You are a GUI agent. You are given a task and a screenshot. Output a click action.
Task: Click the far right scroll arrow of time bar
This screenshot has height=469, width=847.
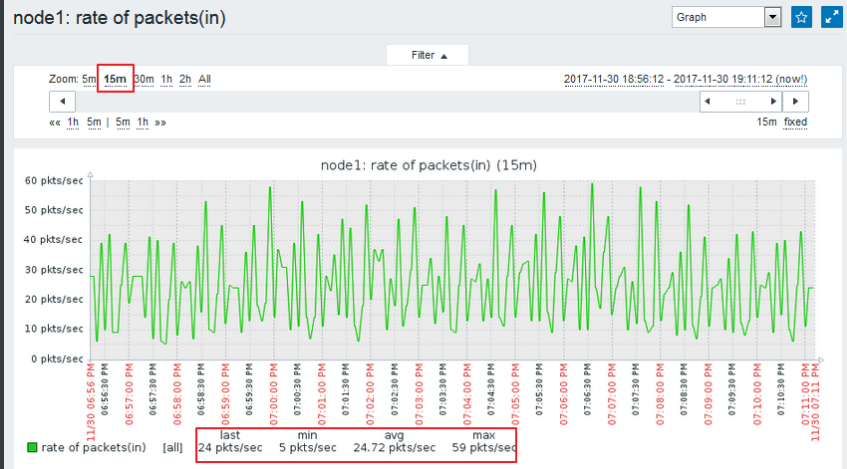click(x=795, y=102)
